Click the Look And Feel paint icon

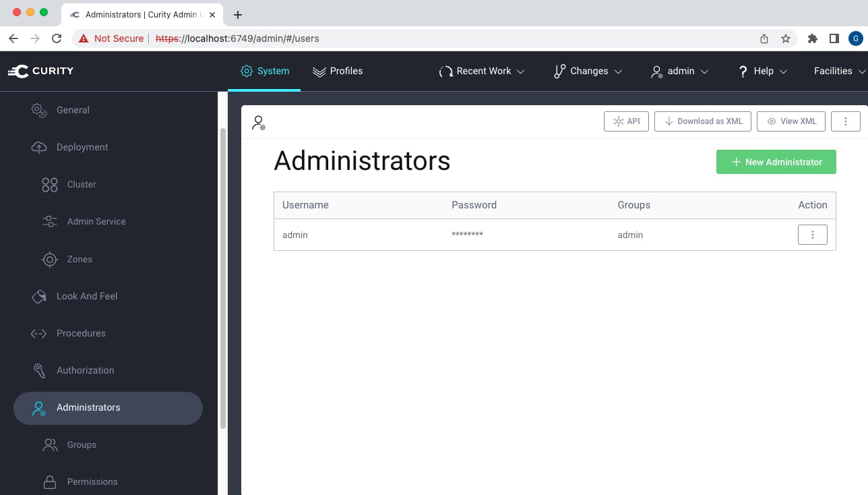click(x=39, y=296)
